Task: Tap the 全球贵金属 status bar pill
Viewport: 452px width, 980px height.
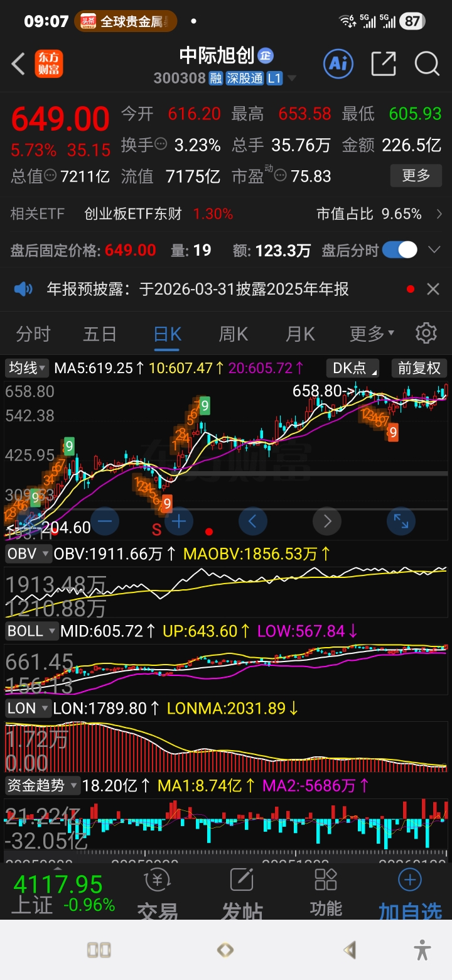Action: (126, 21)
